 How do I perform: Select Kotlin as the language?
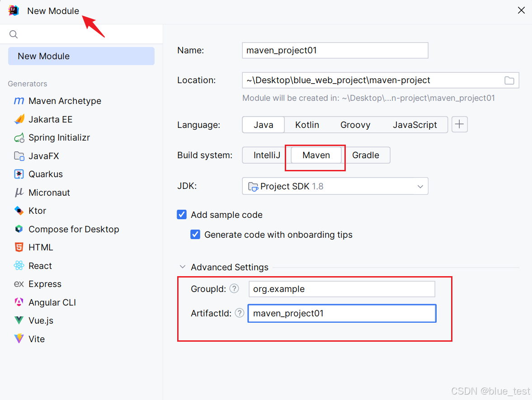pyautogui.click(x=307, y=125)
